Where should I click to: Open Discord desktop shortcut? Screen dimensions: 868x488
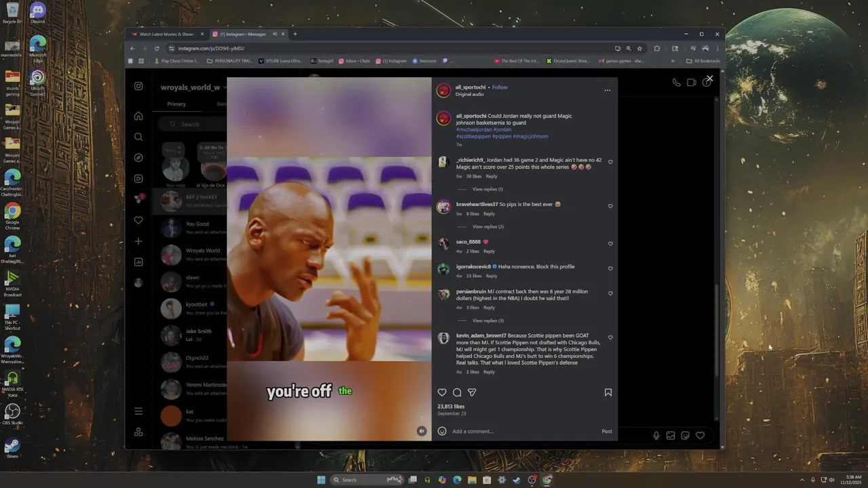[x=38, y=13]
